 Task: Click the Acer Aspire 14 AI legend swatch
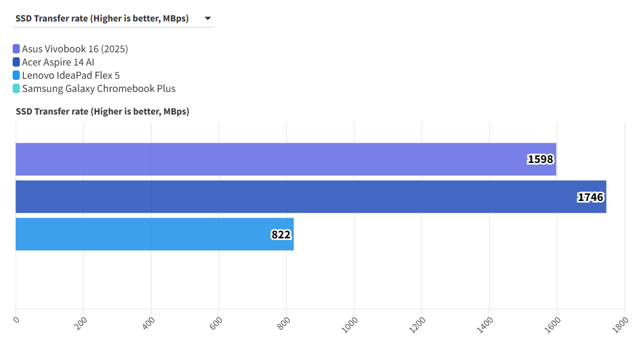coord(16,62)
